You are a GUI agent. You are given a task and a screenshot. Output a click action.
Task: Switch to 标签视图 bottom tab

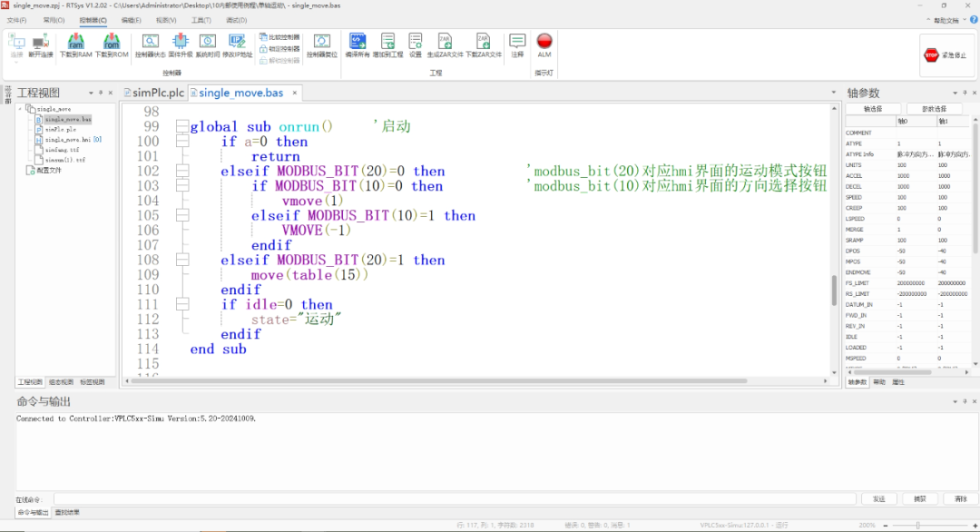point(93,382)
